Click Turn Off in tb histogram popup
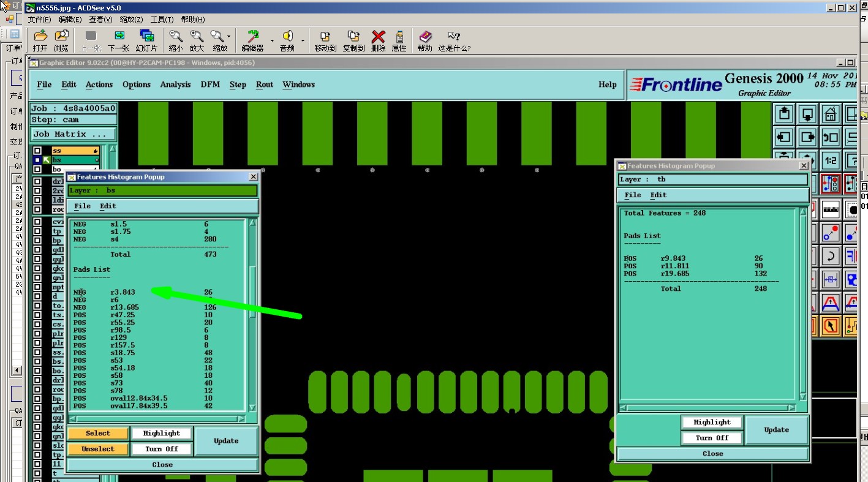 pos(712,438)
